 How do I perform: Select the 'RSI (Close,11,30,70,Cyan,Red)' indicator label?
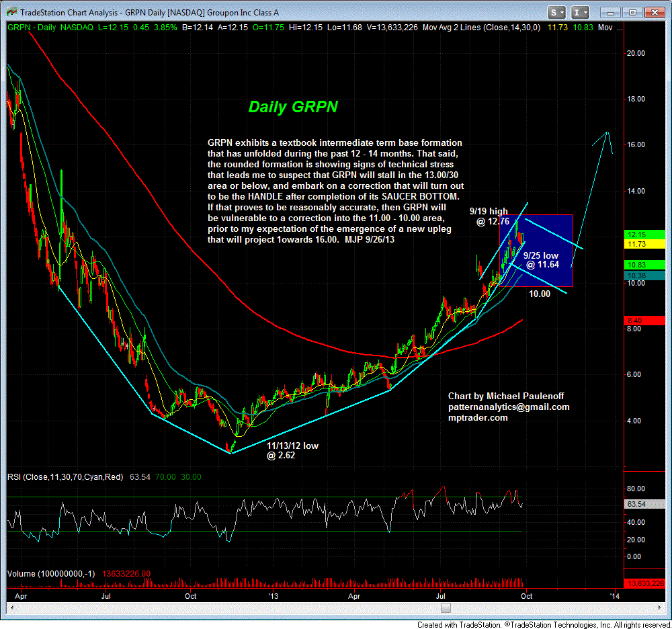coord(65,477)
